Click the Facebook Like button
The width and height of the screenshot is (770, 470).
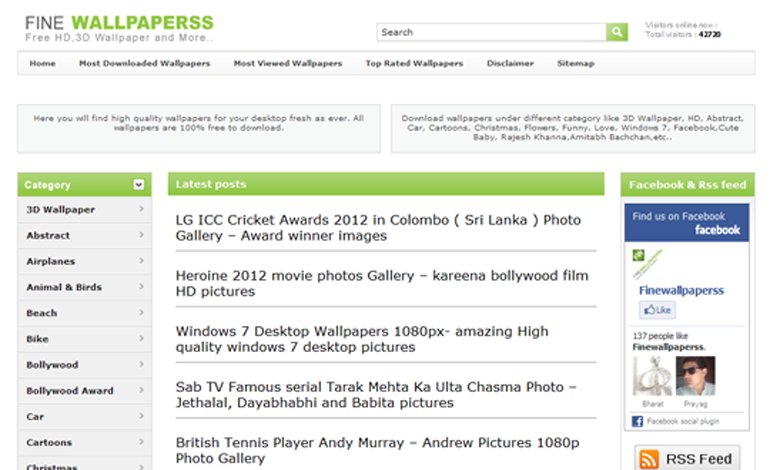(x=657, y=310)
